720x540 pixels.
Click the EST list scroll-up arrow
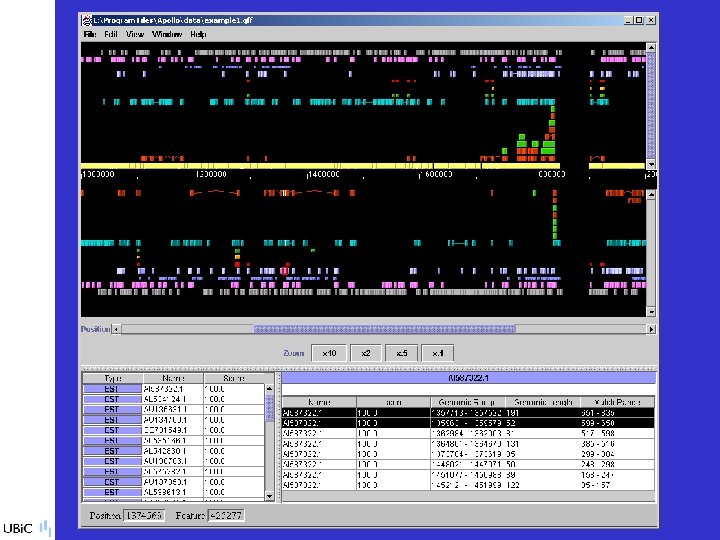[270, 388]
